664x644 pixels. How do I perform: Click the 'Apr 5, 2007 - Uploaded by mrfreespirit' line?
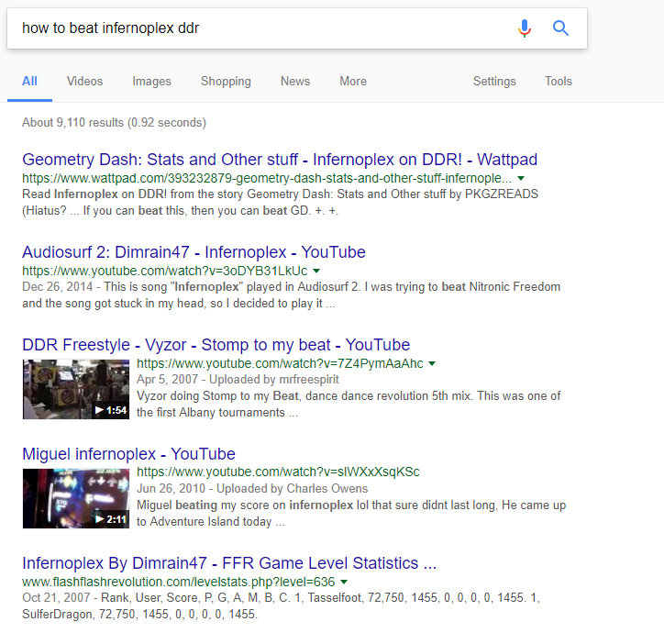238,380
